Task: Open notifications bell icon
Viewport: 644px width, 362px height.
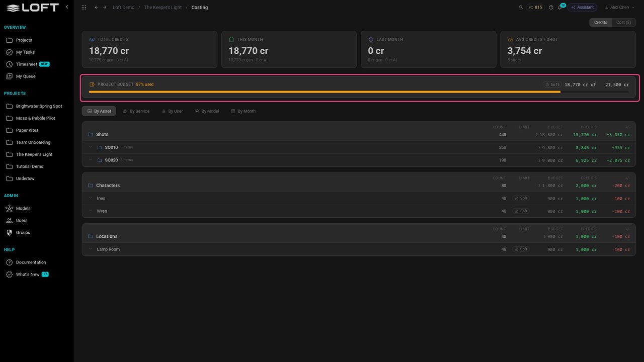Action: pyautogui.click(x=560, y=8)
